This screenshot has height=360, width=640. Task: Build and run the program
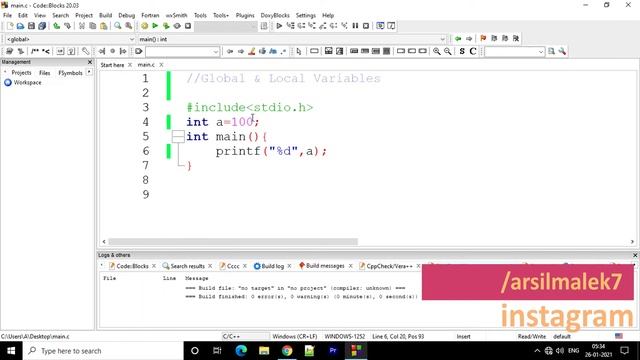pyautogui.click(x=166, y=26)
